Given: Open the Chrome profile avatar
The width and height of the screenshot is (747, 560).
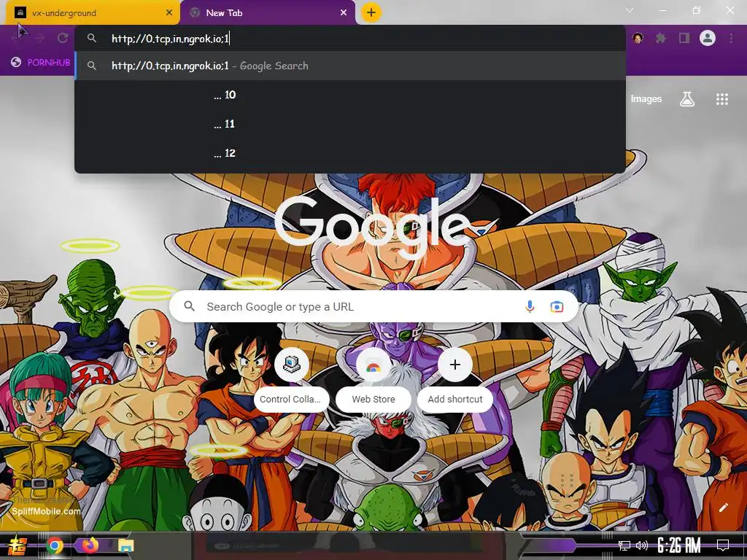Looking at the screenshot, I should coord(708,38).
